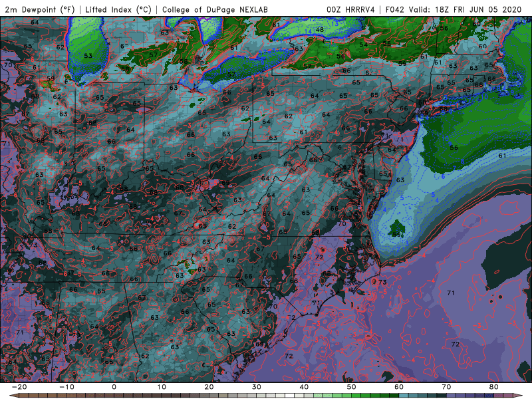
Task: Click the 61 value over the Atlantic
Action: pos(503,156)
